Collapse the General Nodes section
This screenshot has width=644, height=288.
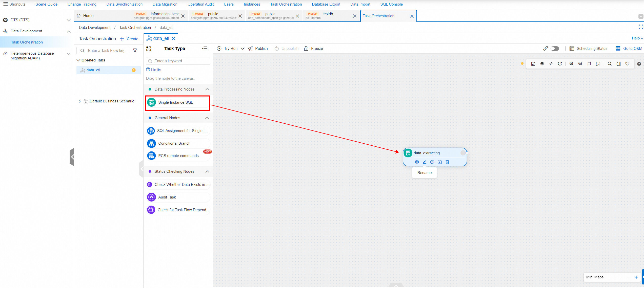(x=207, y=118)
